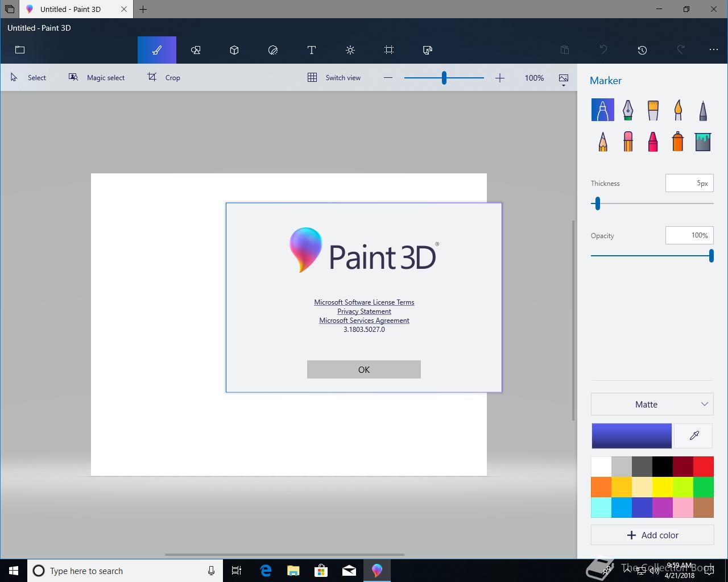Open Microsoft Services Agreement link

364,321
